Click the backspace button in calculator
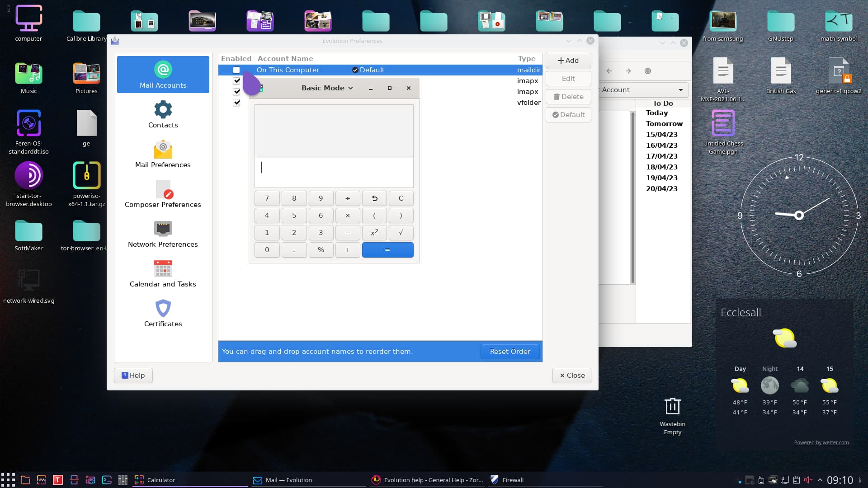Screen dimensions: 868x488 [374, 198]
